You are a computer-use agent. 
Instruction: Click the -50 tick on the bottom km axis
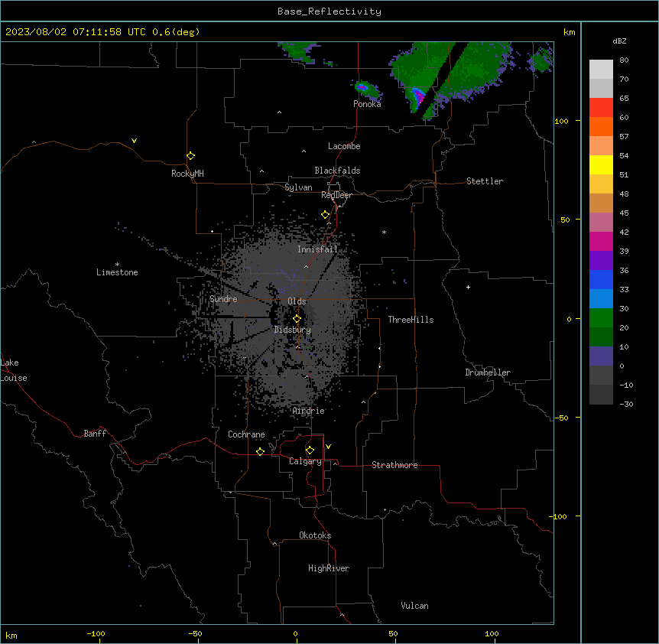pyautogui.click(x=195, y=633)
